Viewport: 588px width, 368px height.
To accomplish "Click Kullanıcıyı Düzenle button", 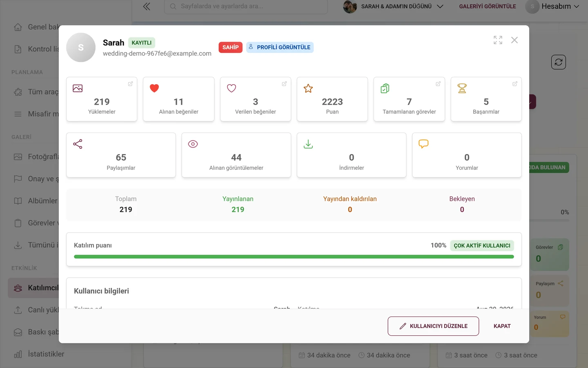I will point(433,326).
